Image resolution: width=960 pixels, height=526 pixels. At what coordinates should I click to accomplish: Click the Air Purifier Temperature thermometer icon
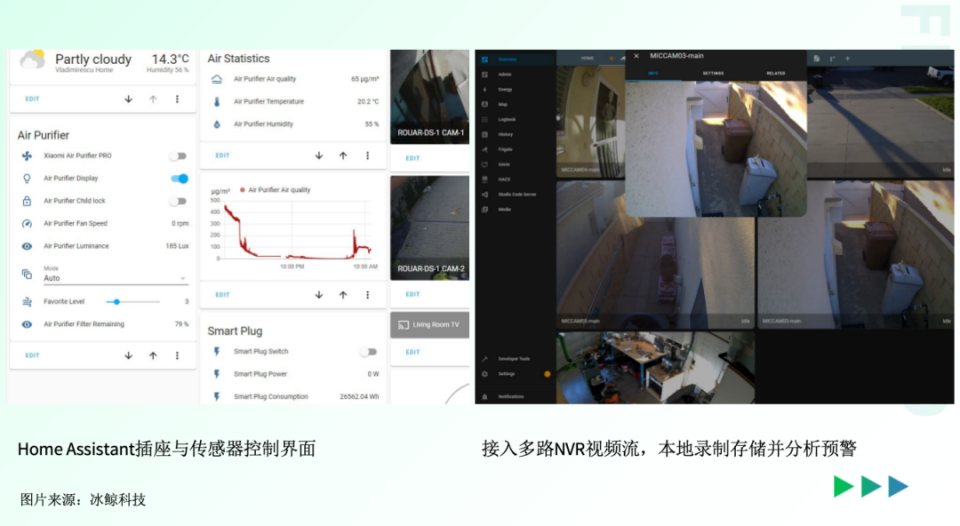click(217, 102)
